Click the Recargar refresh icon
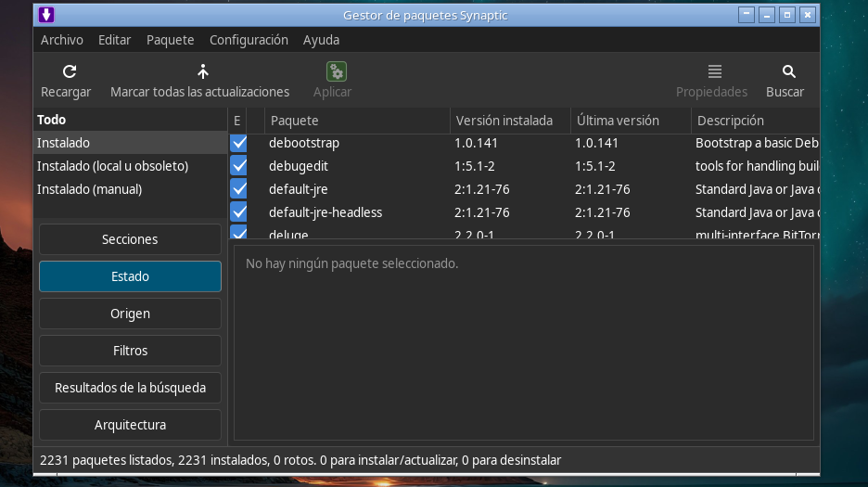 pos(70,71)
